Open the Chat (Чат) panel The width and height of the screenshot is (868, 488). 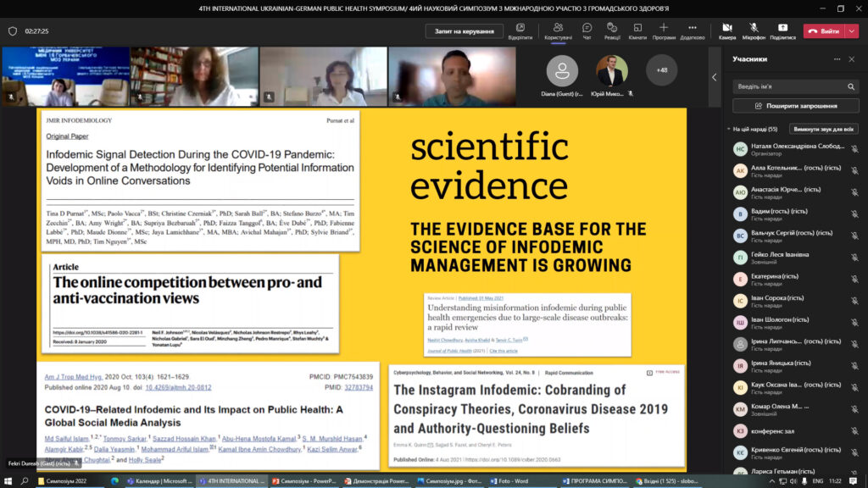point(587,29)
